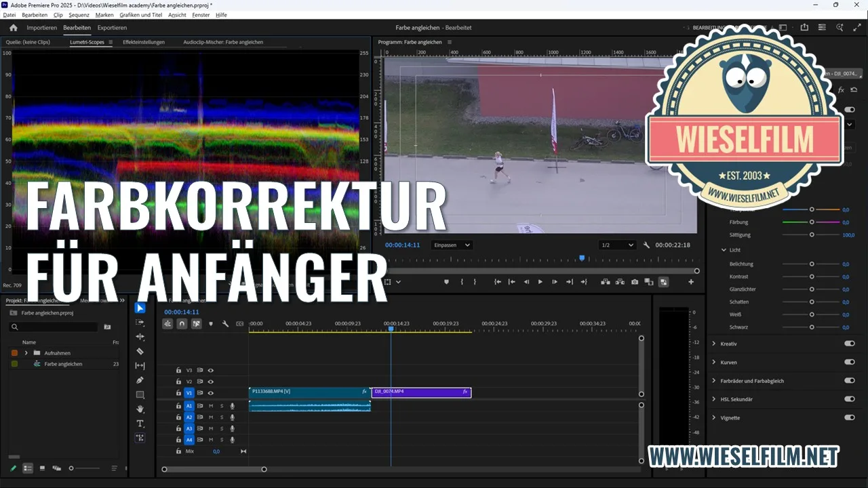Open the 1/2 playback resolution dropdown
The image size is (868, 488).
617,245
